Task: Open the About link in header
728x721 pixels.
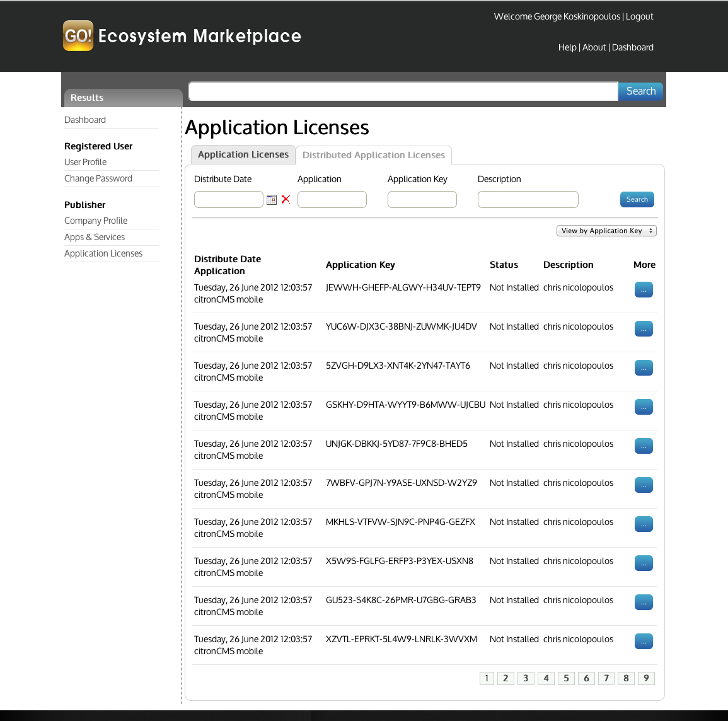Action: 594,47
